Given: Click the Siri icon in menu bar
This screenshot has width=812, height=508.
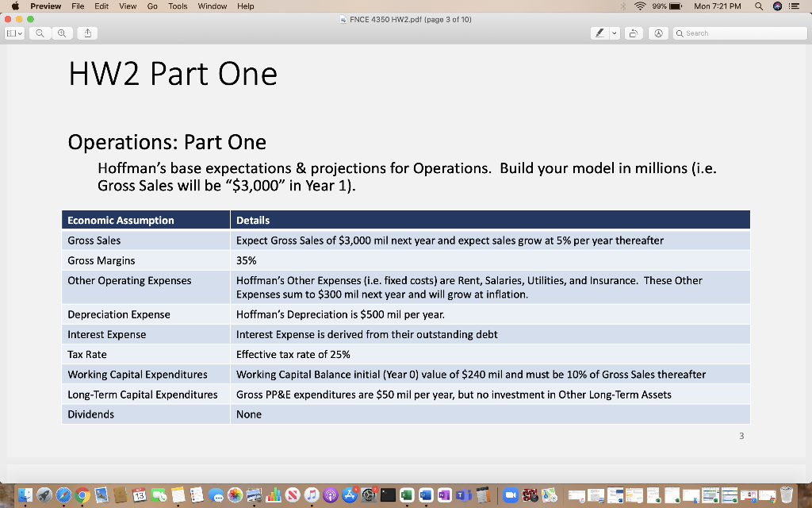Looking at the screenshot, I should tap(777, 6).
